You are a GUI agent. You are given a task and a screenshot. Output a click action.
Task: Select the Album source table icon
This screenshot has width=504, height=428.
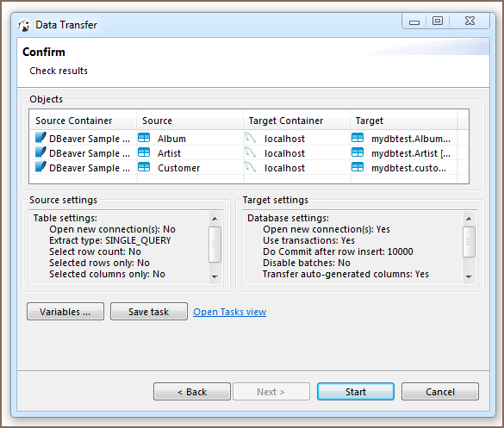(x=144, y=138)
